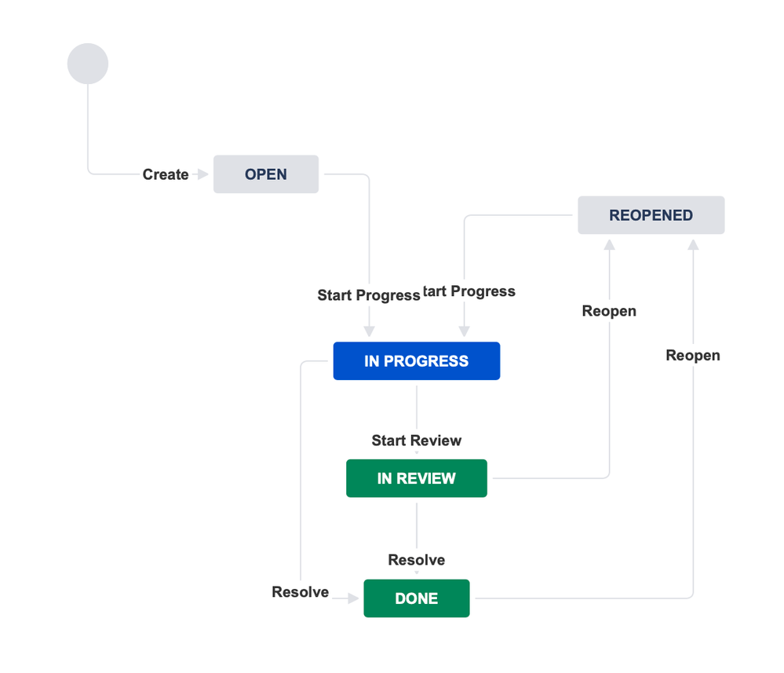Click the gray initial state circle
The height and width of the screenshot is (673, 784).
tap(88, 64)
